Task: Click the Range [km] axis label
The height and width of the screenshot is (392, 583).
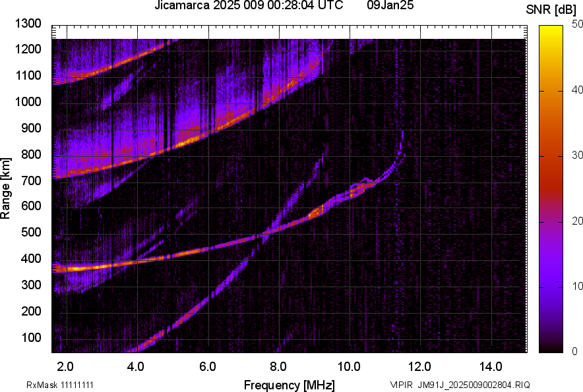Action: coord(7,188)
